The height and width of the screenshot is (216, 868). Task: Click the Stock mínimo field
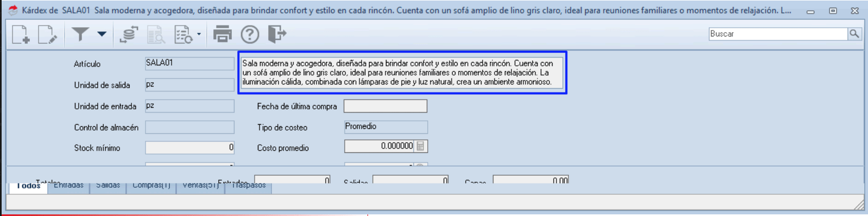(x=189, y=147)
